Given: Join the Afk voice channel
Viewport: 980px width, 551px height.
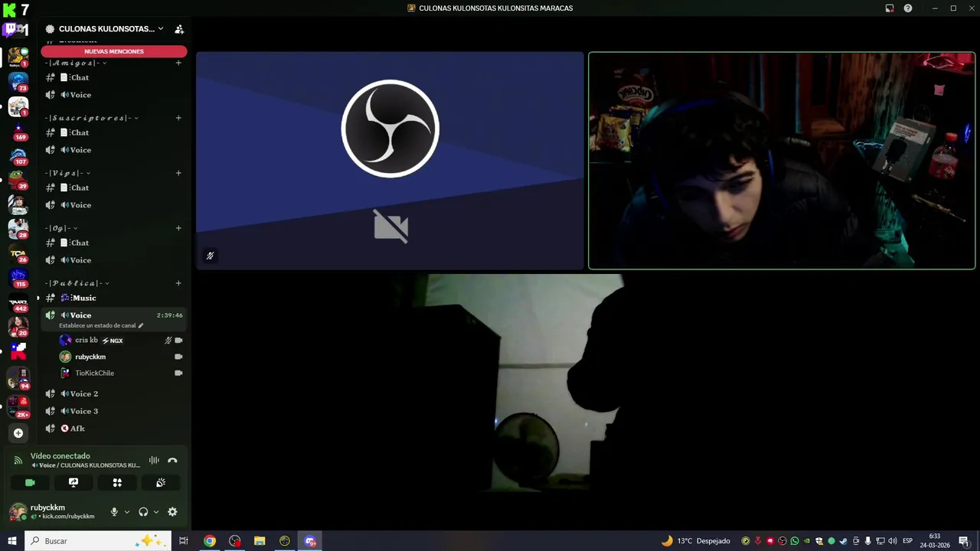Looking at the screenshot, I should tap(114, 429).
